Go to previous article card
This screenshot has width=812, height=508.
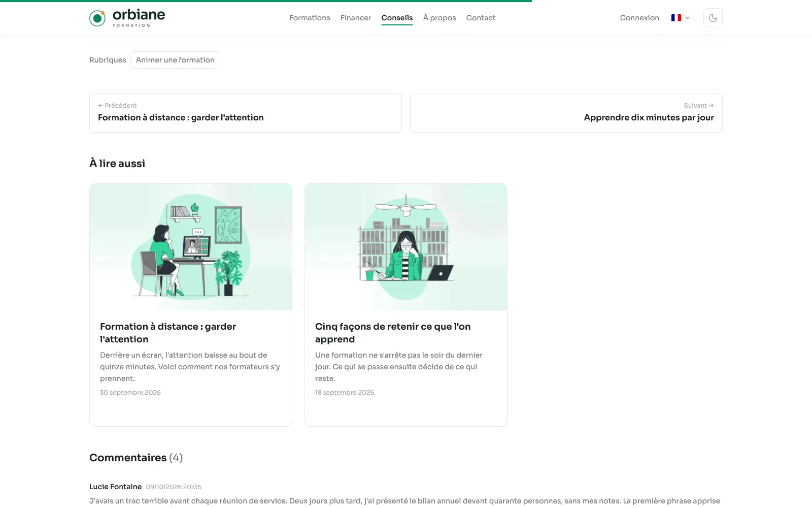(246, 113)
